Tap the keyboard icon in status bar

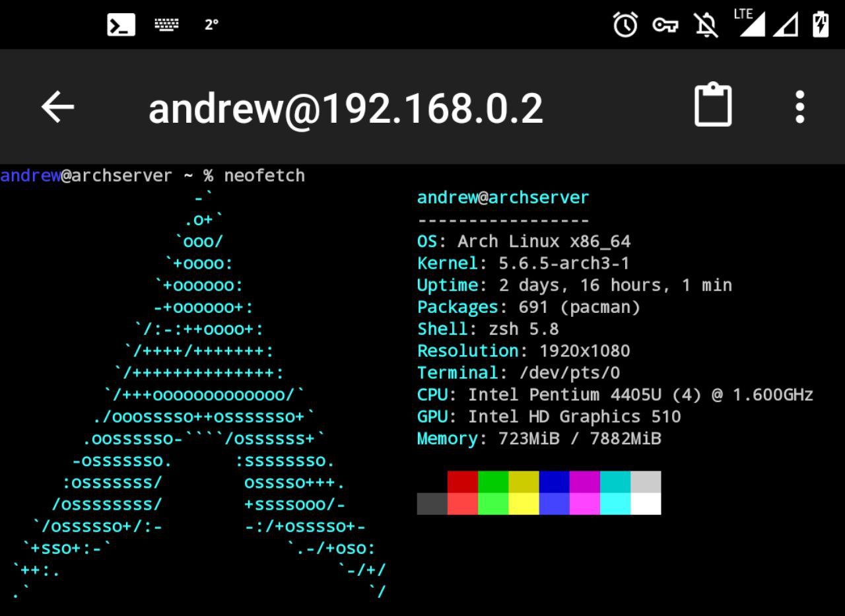click(166, 25)
